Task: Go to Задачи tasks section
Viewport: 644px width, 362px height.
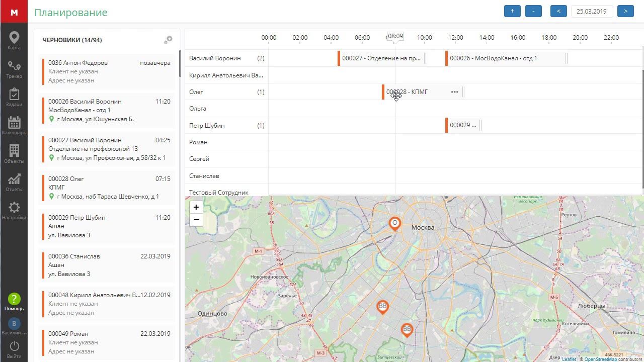Action: [14, 98]
